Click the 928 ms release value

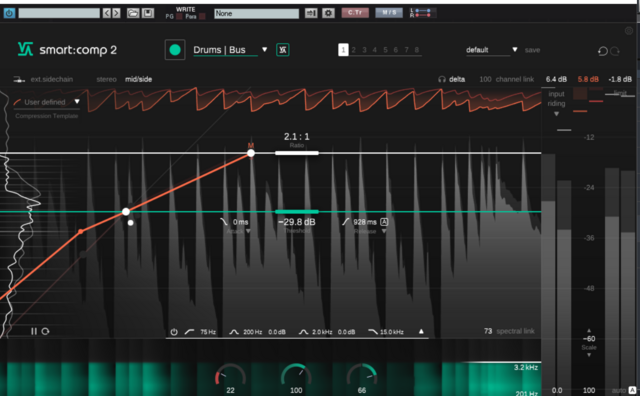pyautogui.click(x=365, y=222)
